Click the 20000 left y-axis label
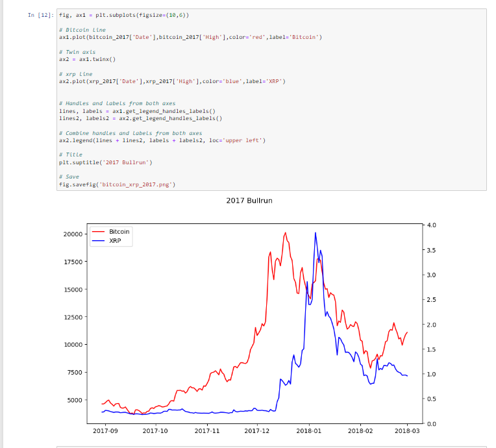 click(72, 234)
